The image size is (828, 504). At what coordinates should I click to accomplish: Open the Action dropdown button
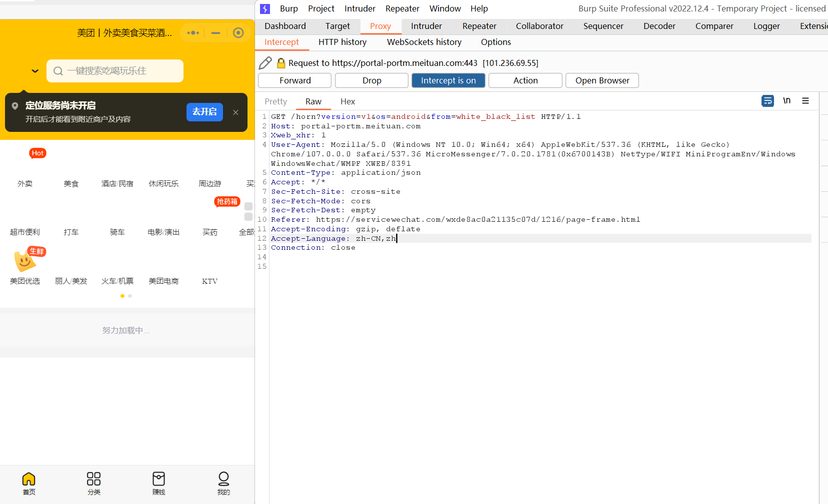point(525,80)
